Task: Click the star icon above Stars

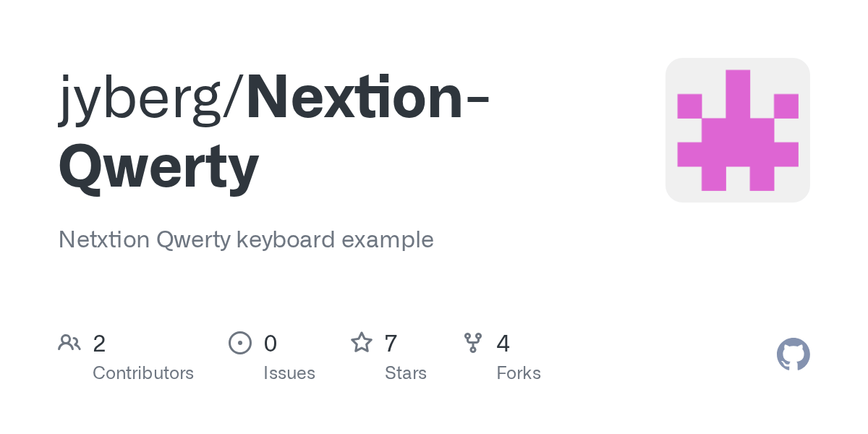Action: pos(362,342)
